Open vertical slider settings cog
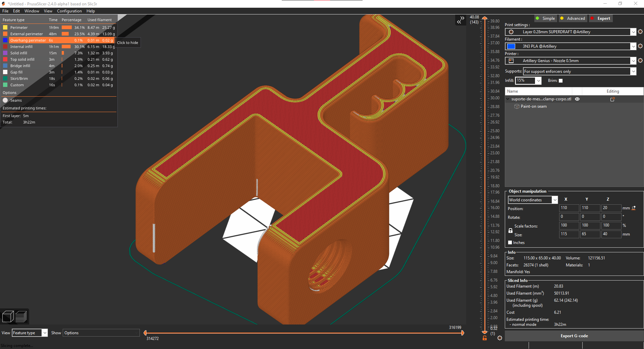The width and height of the screenshot is (644, 349). 500,338
